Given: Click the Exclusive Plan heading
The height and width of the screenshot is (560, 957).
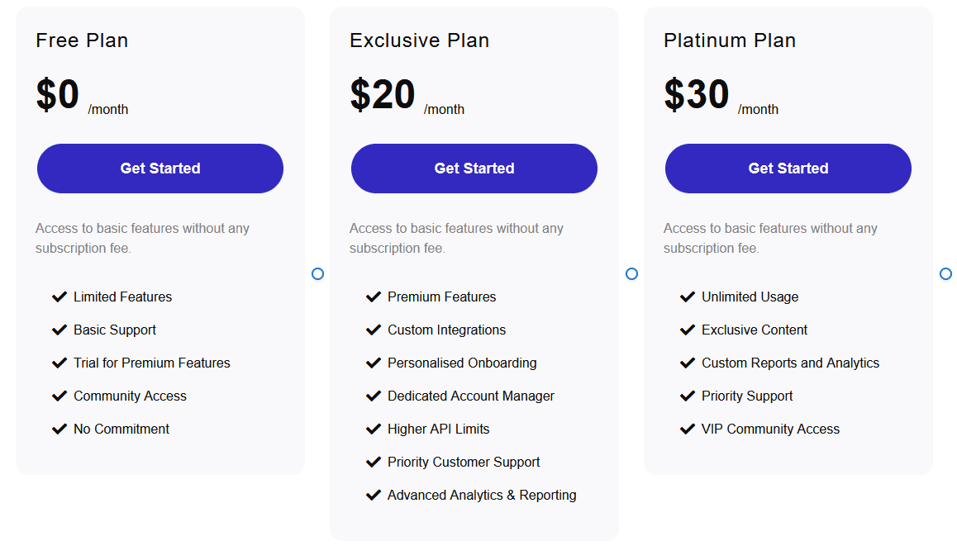Looking at the screenshot, I should [419, 40].
